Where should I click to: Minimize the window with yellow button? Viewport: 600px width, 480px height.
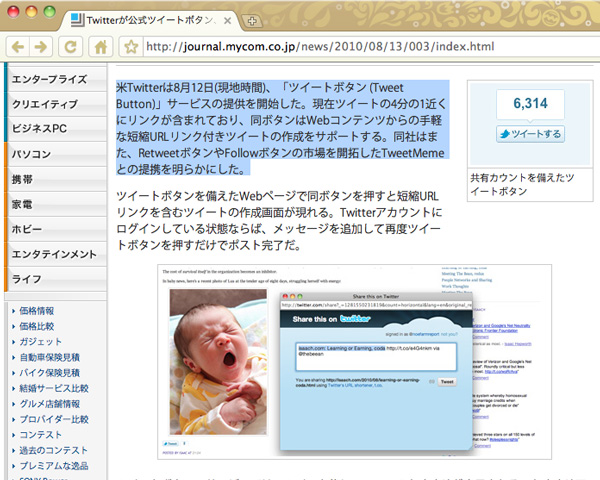31,11
